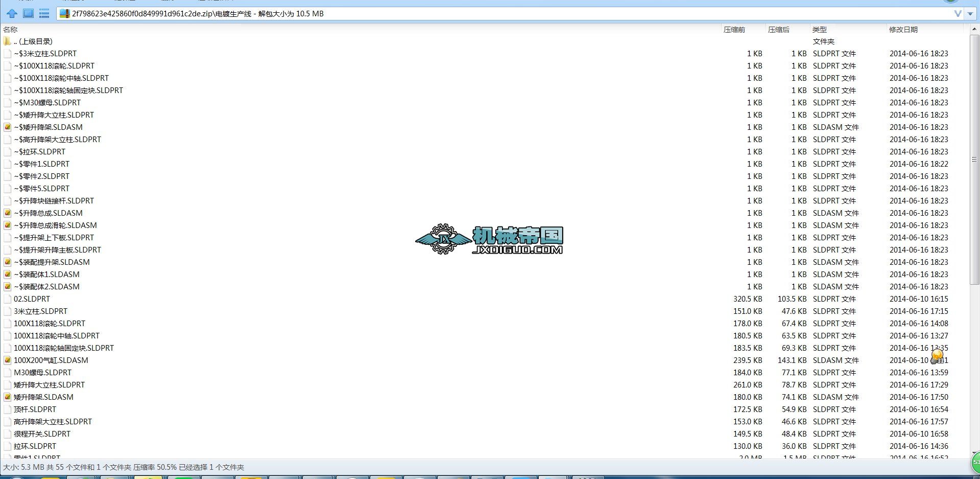
Task: Click the assembly icon of 矮升降架.SLDASM
Action: point(7,397)
